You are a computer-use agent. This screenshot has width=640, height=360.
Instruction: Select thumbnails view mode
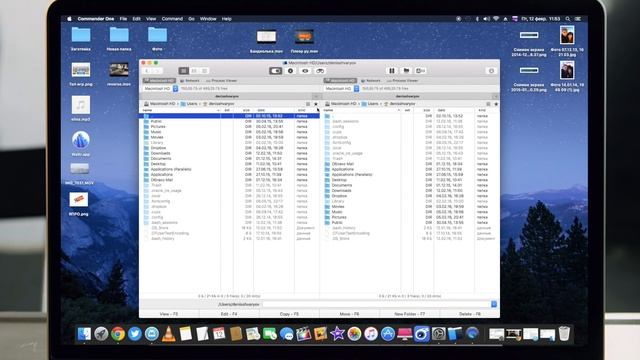204,71
